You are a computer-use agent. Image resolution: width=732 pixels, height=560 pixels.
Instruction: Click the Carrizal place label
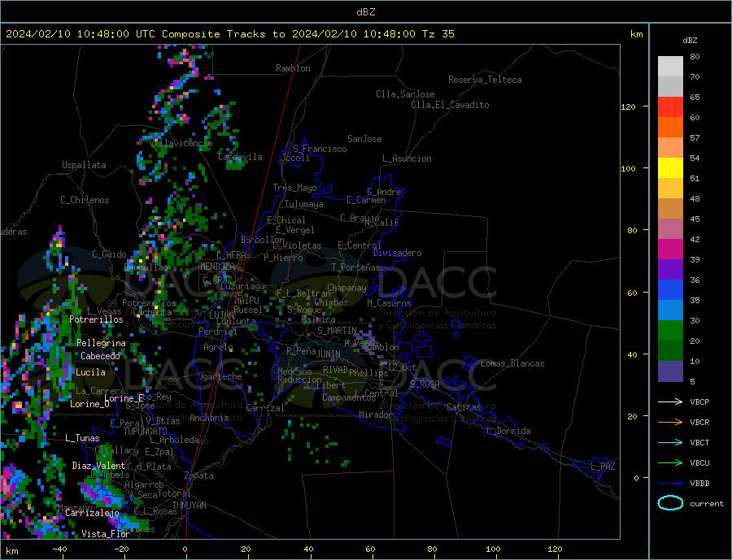[x=264, y=408]
